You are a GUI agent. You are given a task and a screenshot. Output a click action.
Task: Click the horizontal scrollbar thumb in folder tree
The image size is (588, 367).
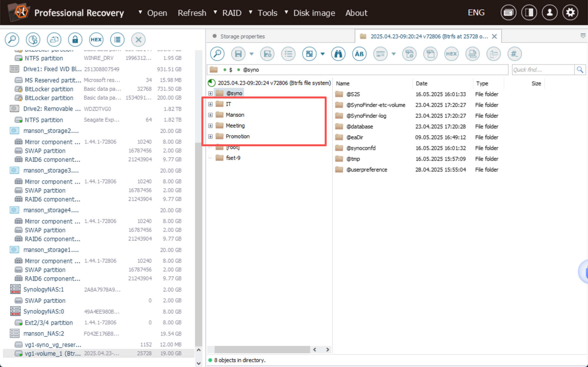(262, 350)
